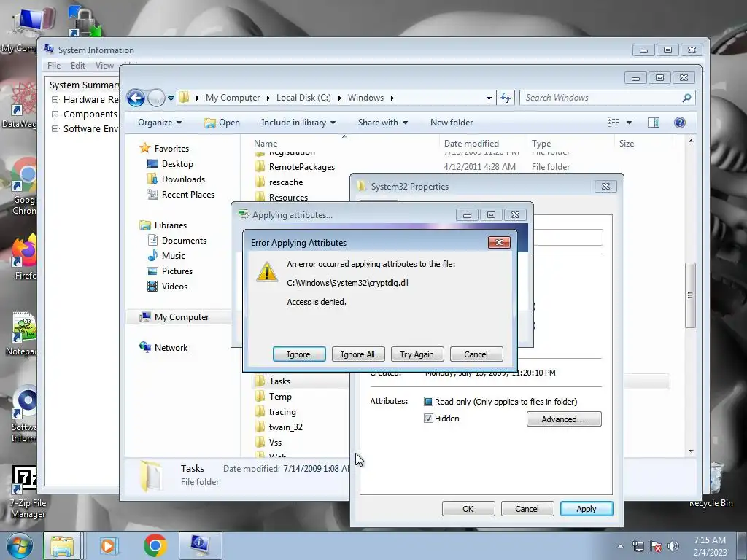This screenshot has height=560, width=747.
Task: Click Try Again button
Action: (x=417, y=354)
